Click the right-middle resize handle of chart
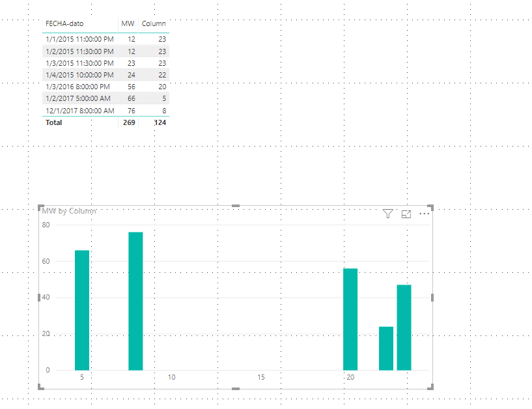 432,298
